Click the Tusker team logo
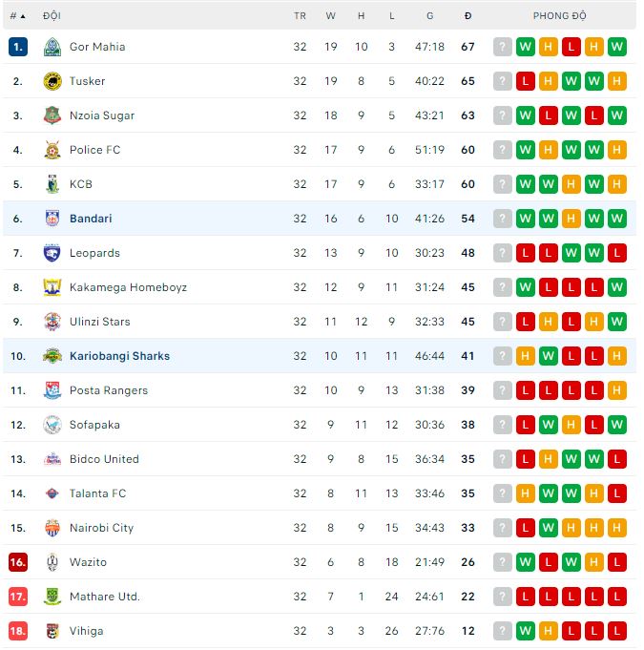This screenshot has width=644, height=650. 52,81
